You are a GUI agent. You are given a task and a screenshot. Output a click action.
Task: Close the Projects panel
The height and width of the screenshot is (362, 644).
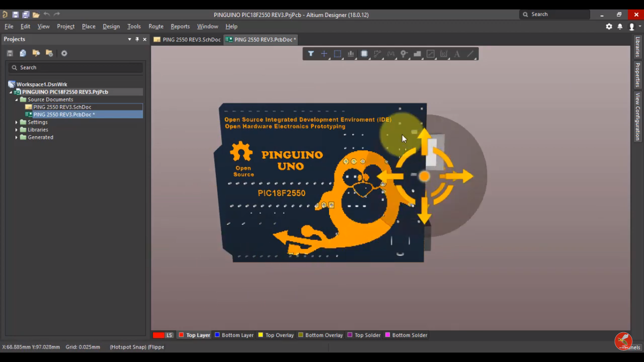coord(145,39)
